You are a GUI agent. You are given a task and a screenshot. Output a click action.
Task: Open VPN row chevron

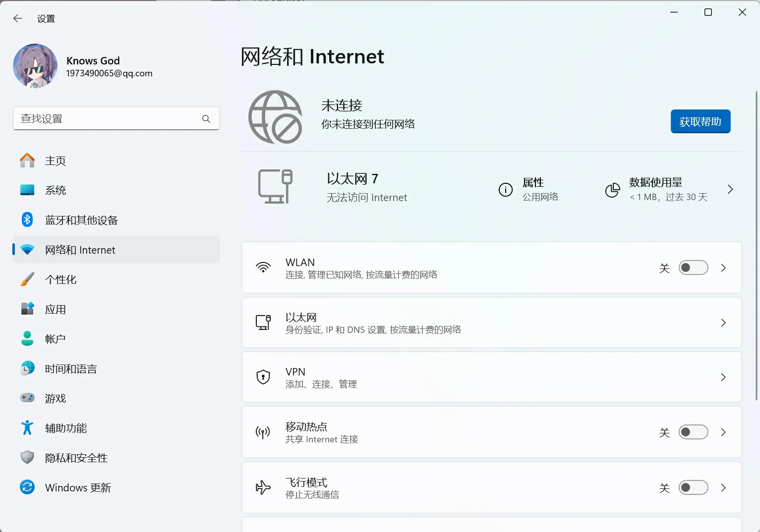click(723, 377)
